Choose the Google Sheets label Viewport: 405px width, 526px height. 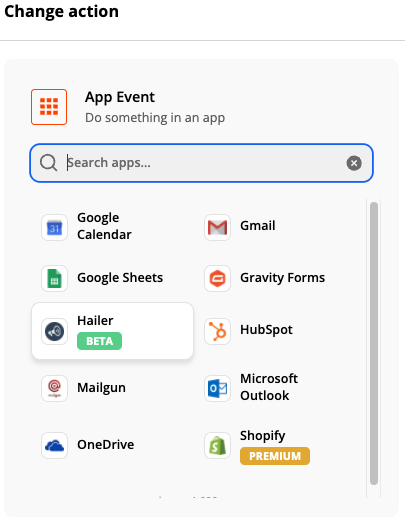[x=120, y=278]
